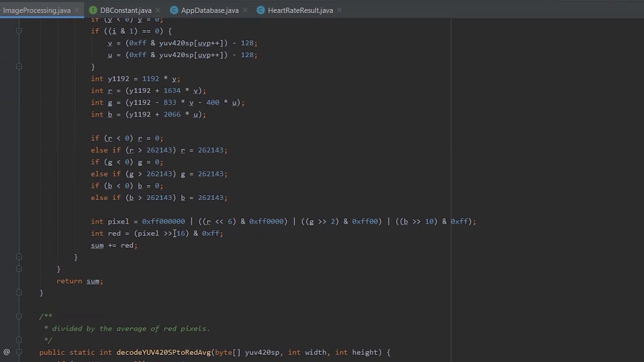The width and height of the screenshot is (644, 362).
Task: Click the 'int b = (y1192 + 2066 * u);' line
Action: 148,115
